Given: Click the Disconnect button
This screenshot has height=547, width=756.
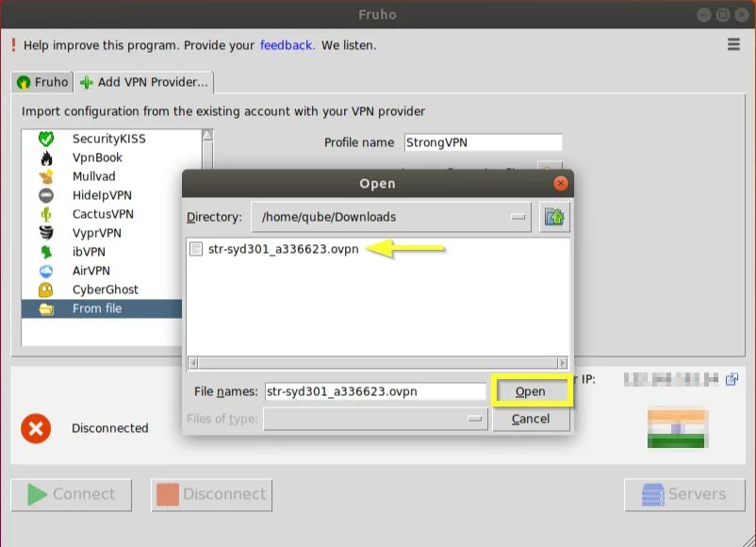Looking at the screenshot, I should pos(212,494).
